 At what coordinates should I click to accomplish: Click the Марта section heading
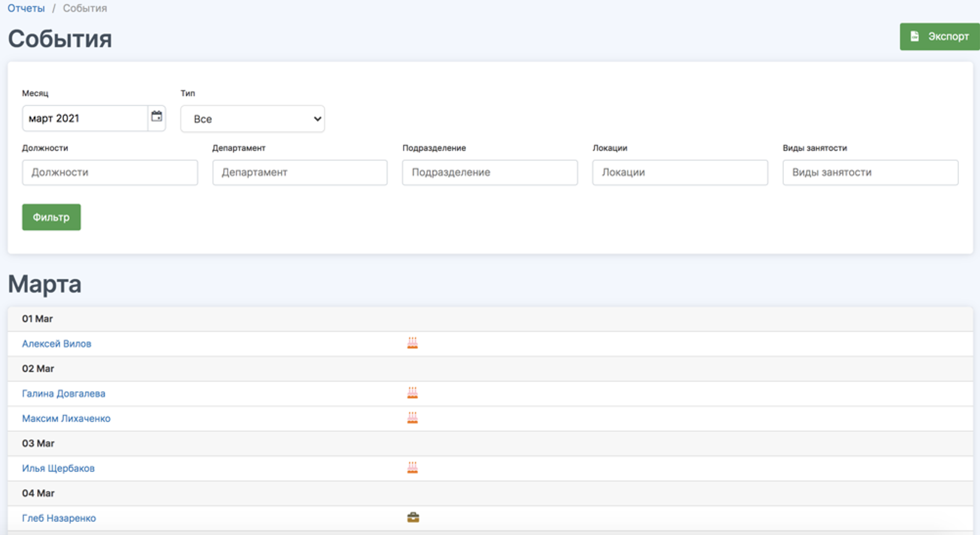pyautogui.click(x=45, y=284)
